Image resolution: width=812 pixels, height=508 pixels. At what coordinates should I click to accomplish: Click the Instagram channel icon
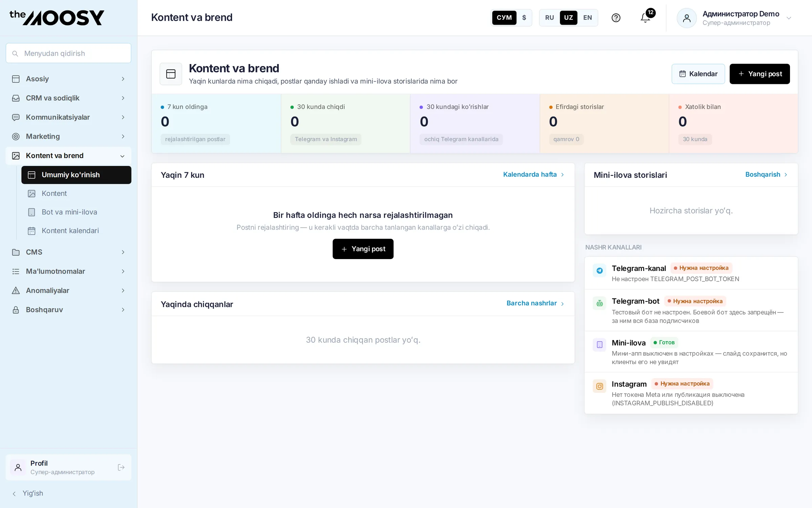coord(600,386)
